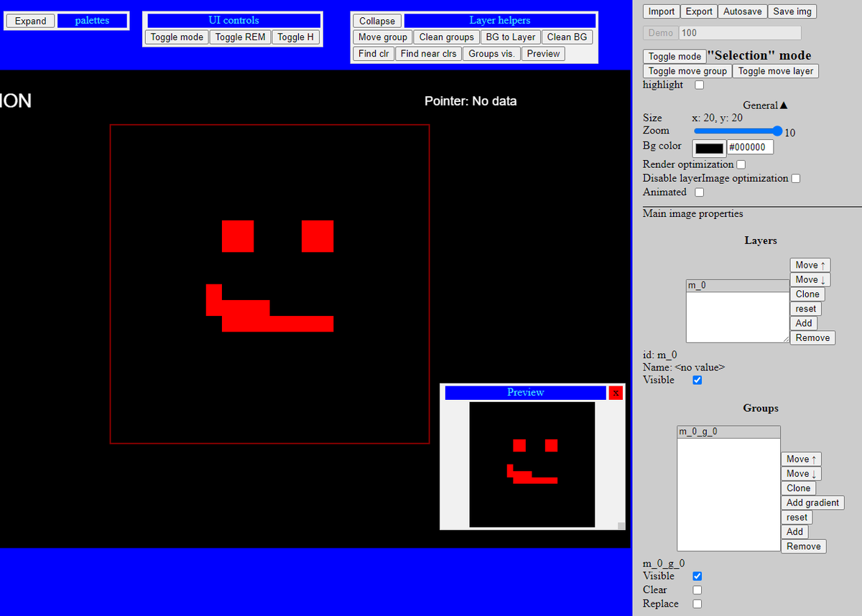Click the smiley preview thumbnail
The width and height of the screenshot is (862, 616).
(x=532, y=465)
